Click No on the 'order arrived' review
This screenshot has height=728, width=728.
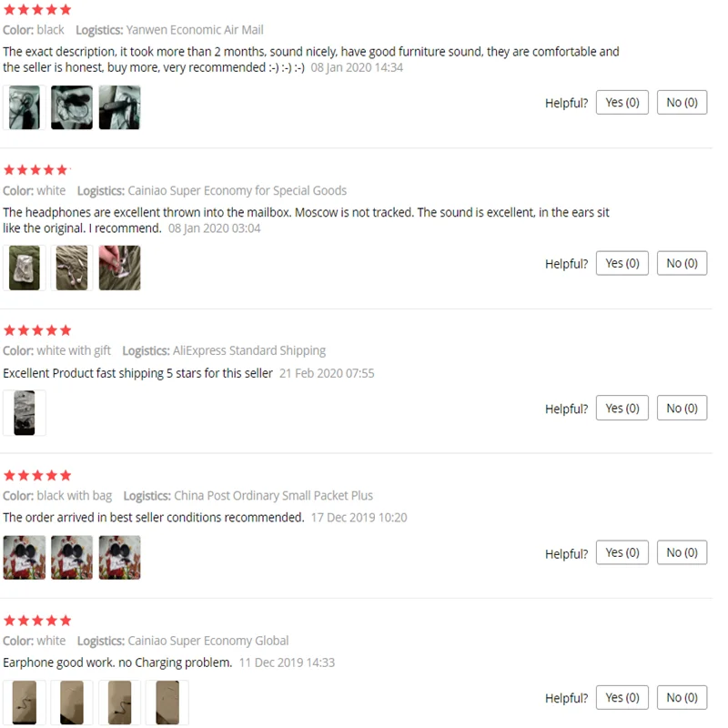point(682,552)
